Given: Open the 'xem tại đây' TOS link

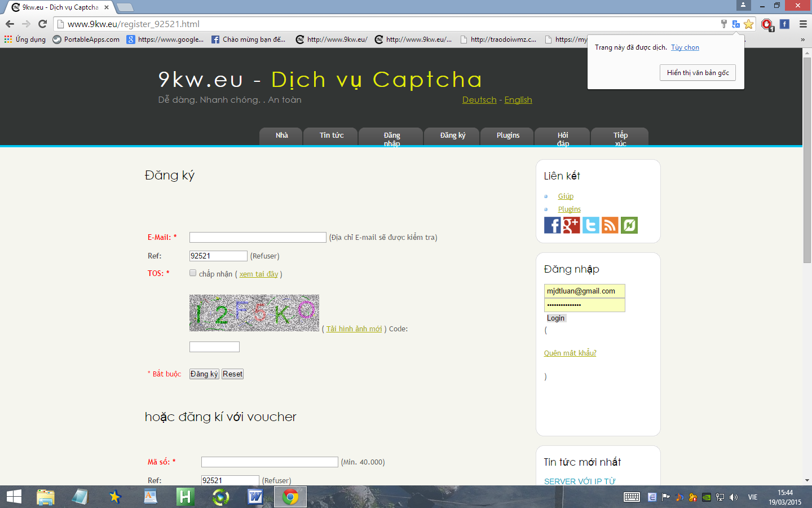Looking at the screenshot, I should (x=259, y=274).
